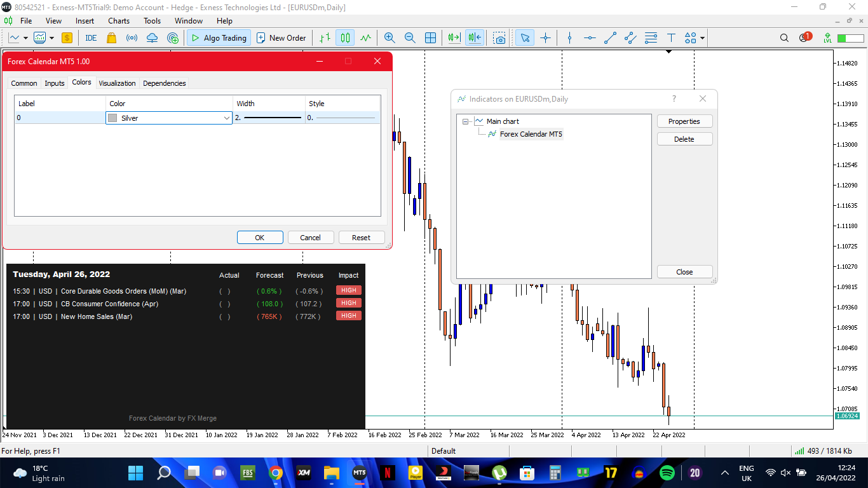Switch chart to bar chart
Screen dimensions: 868x488
point(325,37)
